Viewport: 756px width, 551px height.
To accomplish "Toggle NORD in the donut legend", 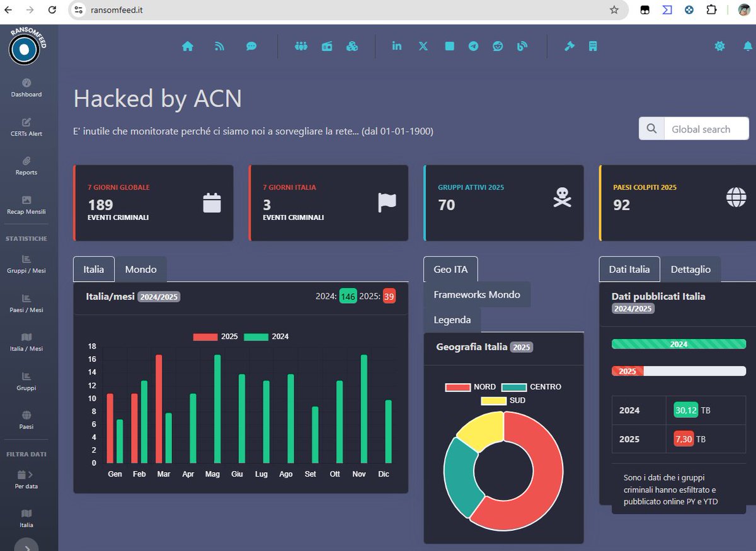I will [471, 387].
